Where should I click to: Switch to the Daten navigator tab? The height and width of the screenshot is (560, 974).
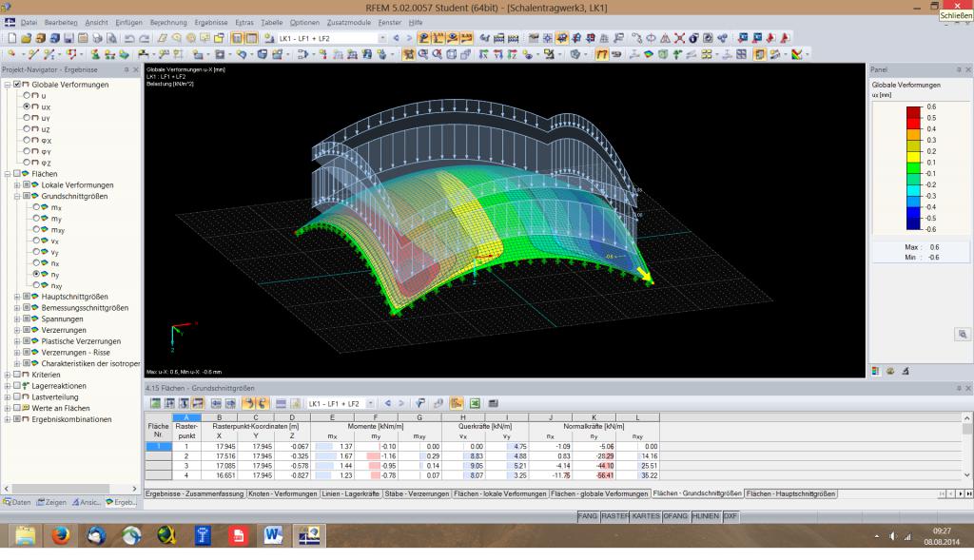[x=17, y=502]
